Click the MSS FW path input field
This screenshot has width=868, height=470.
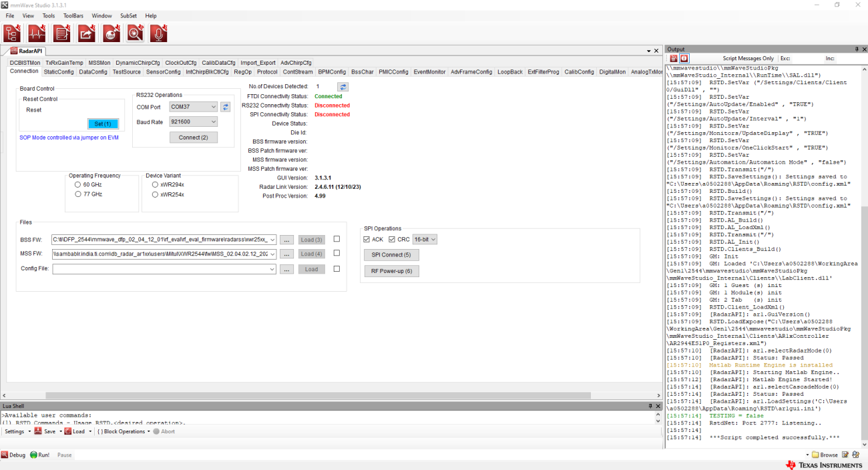click(164, 254)
